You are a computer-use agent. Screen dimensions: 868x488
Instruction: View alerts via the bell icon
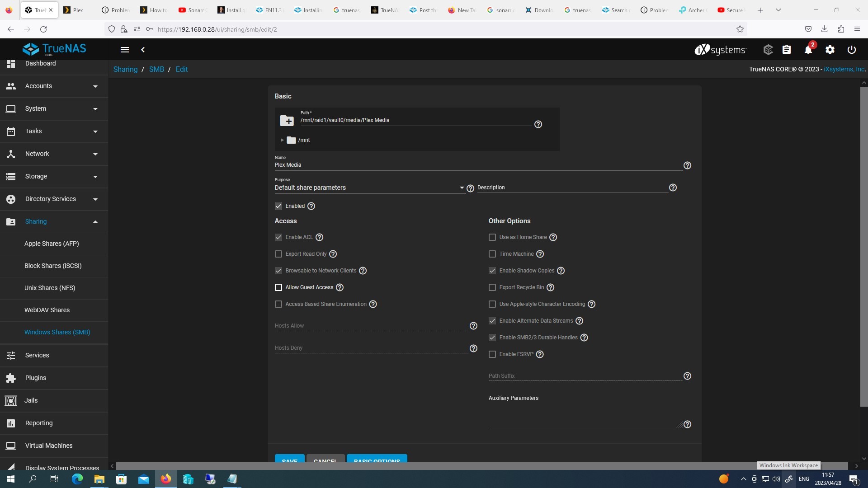[808, 50]
